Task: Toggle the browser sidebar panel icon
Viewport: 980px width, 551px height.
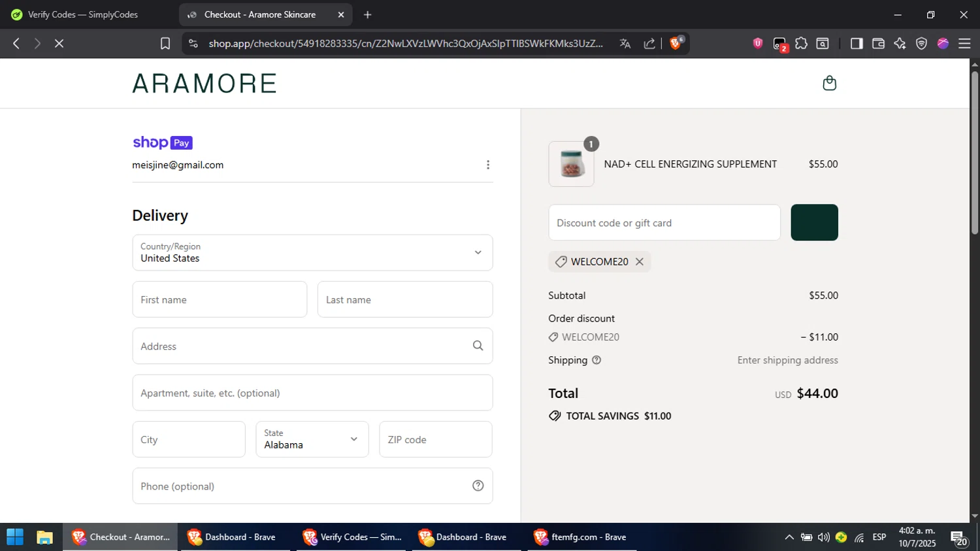Action: point(857,43)
